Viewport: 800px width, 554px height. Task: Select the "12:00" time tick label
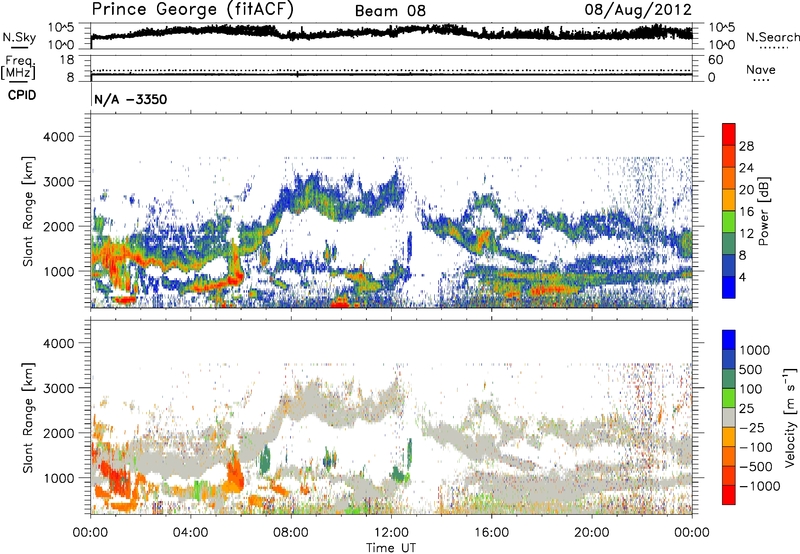click(x=391, y=533)
